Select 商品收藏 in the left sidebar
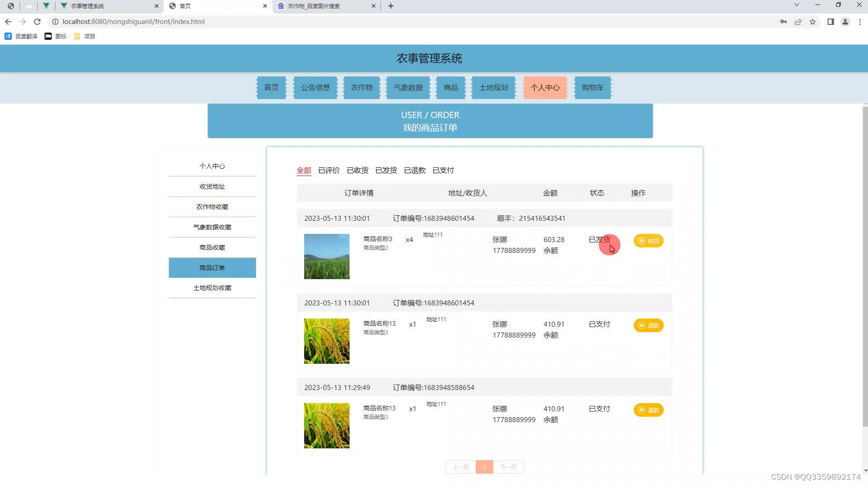Image resolution: width=868 pixels, height=485 pixels. pos(212,247)
